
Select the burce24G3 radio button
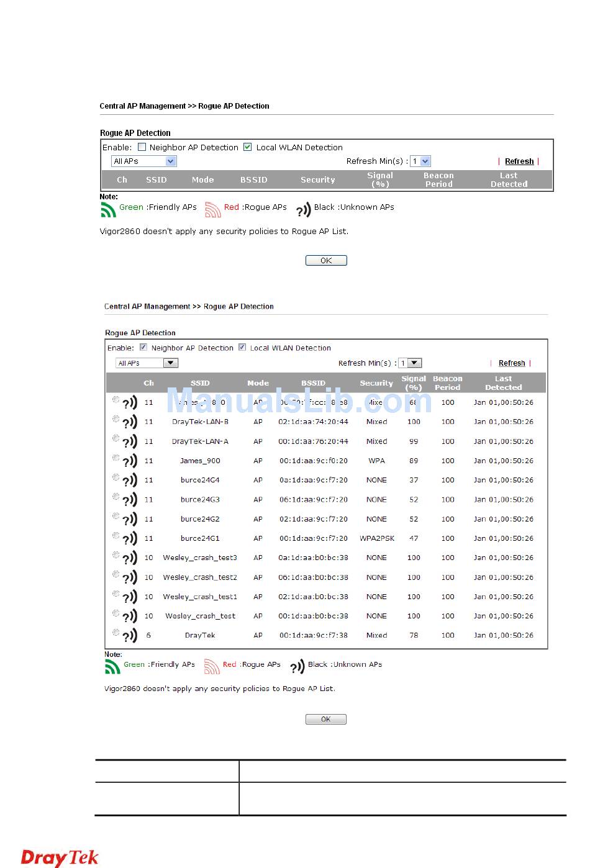116,497
